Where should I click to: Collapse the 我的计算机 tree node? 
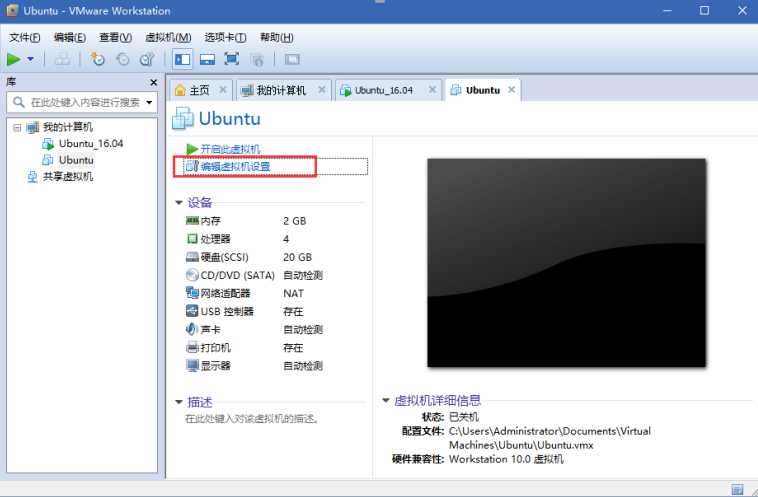tap(17, 128)
